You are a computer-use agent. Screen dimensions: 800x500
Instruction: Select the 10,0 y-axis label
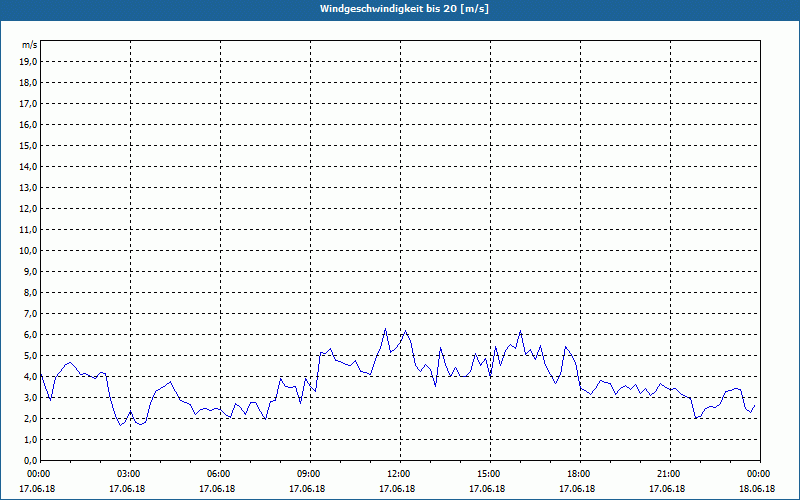(28, 251)
